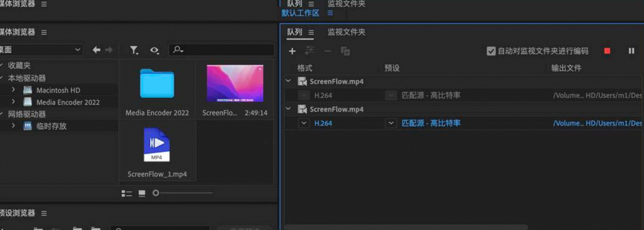Select the first ScreenFlow.mp4 source icon
The width and height of the screenshot is (644, 230).
pos(302,81)
